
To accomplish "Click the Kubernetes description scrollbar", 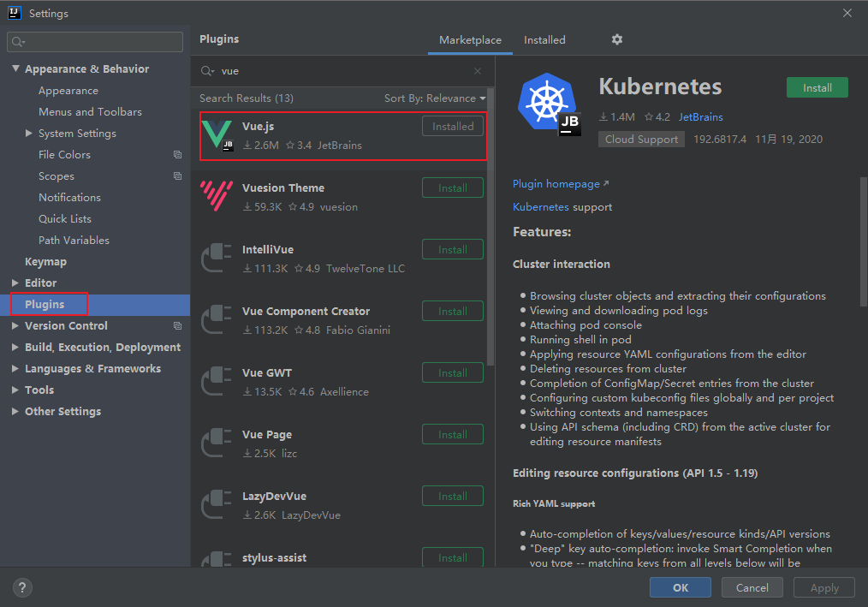I will 864,241.
